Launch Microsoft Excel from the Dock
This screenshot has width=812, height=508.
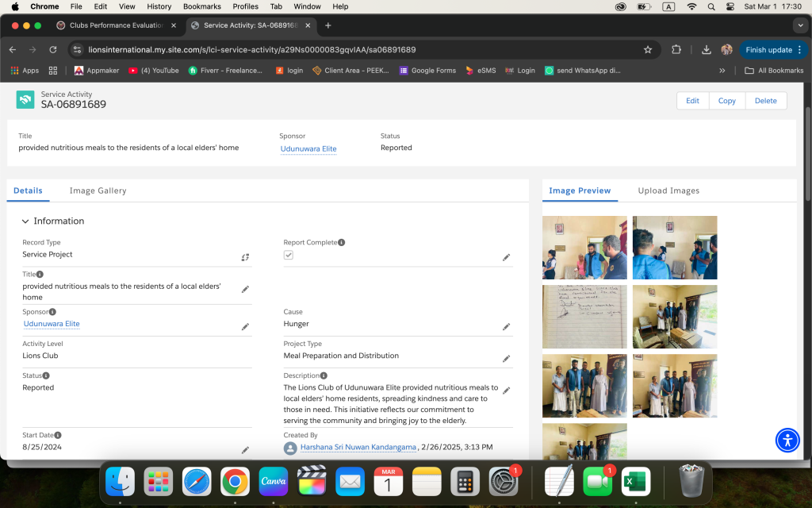point(636,482)
